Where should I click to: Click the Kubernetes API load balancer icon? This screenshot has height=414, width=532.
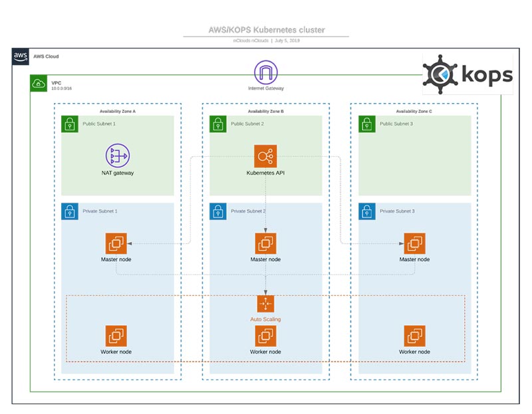[265, 156]
